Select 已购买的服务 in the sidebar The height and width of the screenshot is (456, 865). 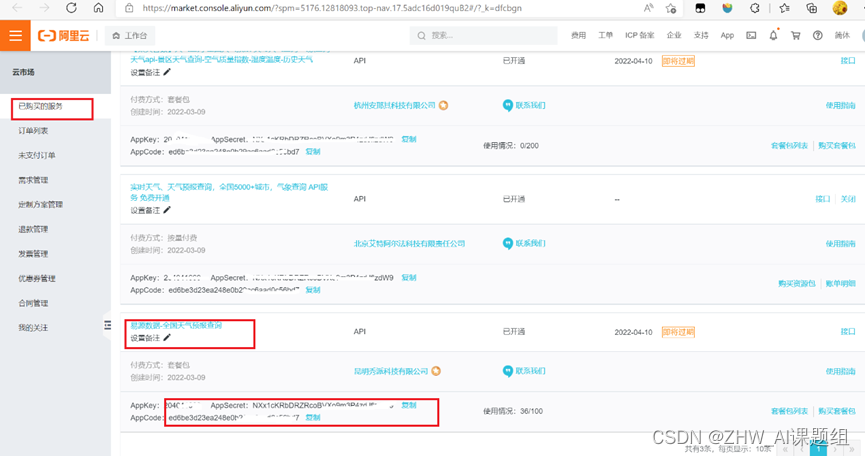tap(41, 106)
